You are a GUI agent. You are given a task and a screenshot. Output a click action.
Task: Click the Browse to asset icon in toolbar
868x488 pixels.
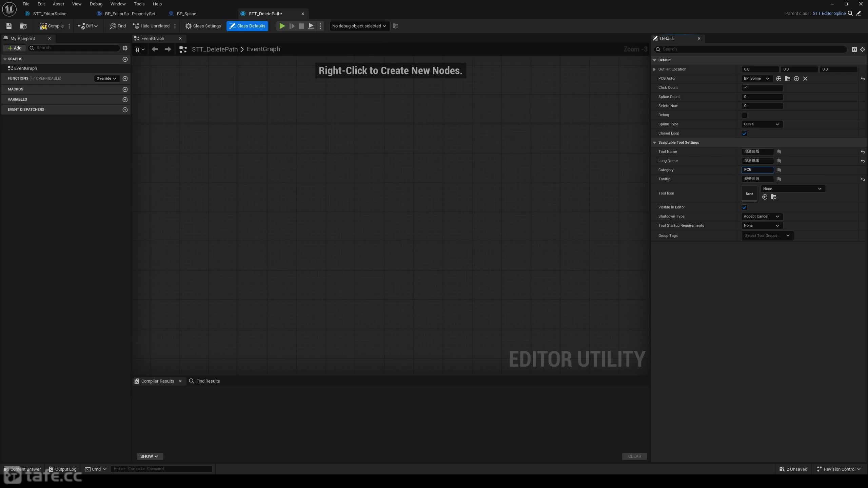(x=23, y=26)
